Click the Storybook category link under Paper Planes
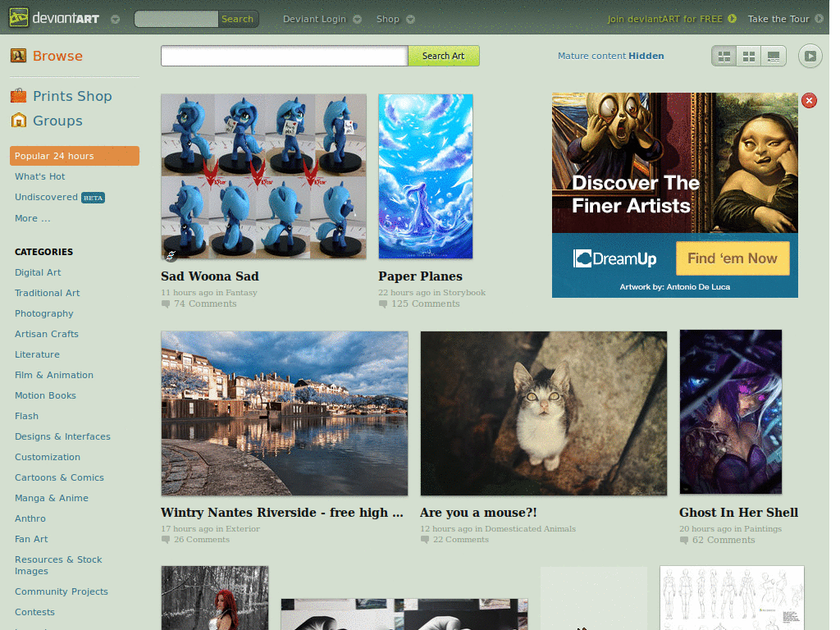Image resolution: width=840 pixels, height=630 pixels. pos(464,293)
